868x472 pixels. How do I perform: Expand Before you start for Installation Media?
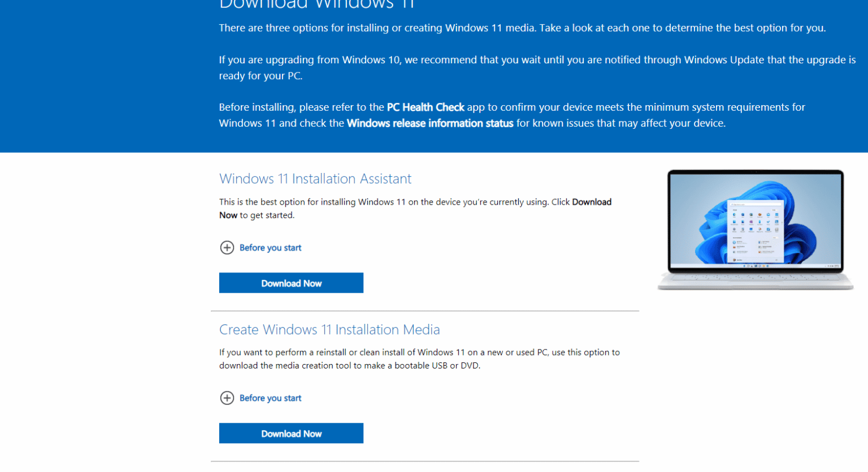270,398
